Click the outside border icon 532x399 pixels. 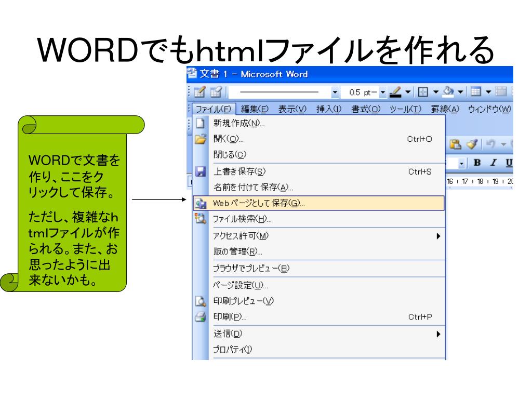pyautogui.click(x=423, y=92)
